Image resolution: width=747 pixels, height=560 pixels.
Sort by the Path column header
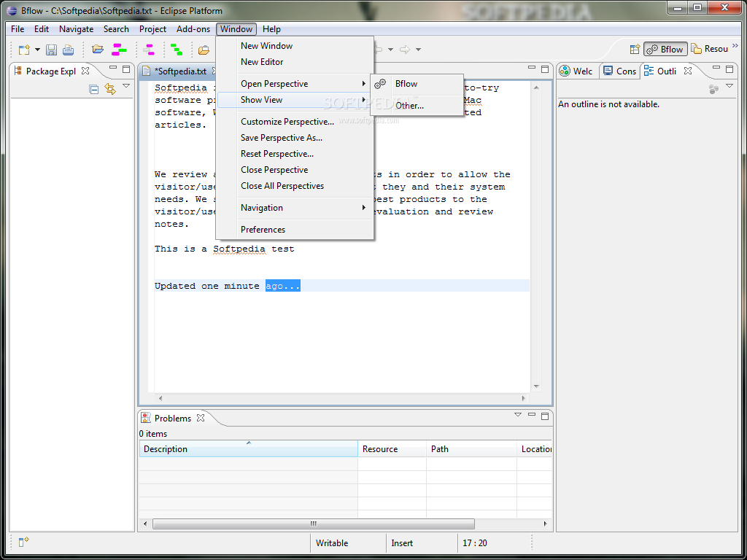point(472,448)
